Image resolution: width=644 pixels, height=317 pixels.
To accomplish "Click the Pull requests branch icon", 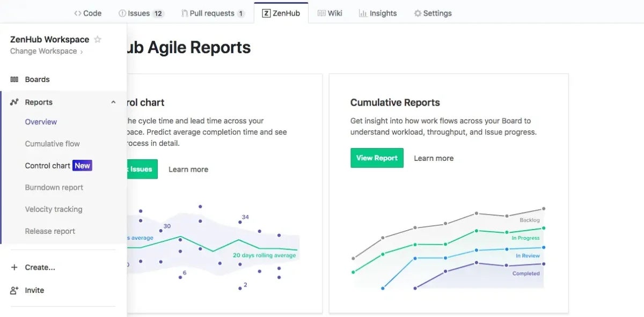I will (183, 13).
